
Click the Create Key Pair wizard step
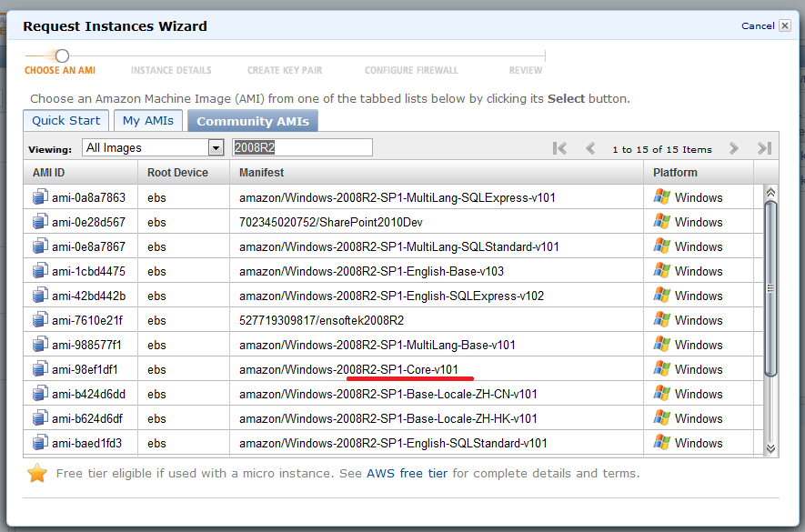(285, 70)
